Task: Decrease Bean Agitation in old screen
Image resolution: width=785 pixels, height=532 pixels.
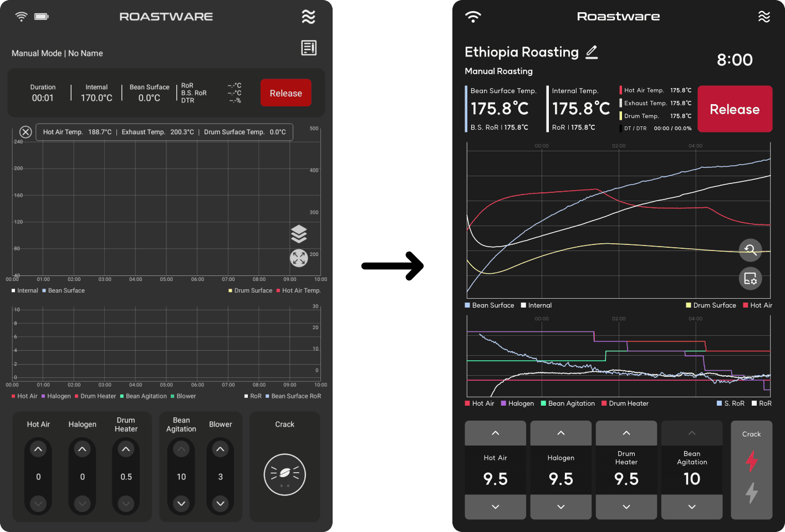Action: pyautogui.click(x=181, y=503)
